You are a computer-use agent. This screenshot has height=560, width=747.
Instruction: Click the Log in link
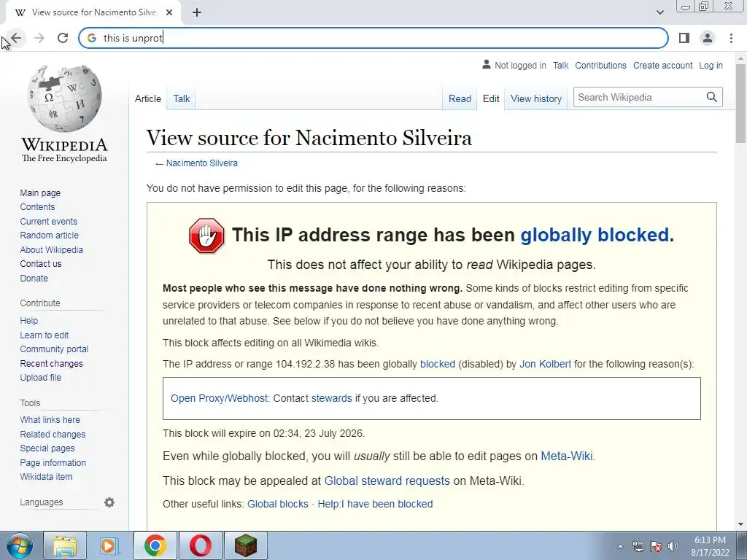click(711, 65)
